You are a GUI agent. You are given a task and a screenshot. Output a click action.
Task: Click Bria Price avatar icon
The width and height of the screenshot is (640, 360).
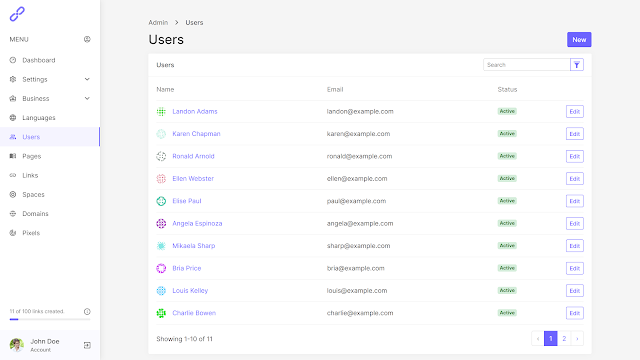tap(161, 268)
